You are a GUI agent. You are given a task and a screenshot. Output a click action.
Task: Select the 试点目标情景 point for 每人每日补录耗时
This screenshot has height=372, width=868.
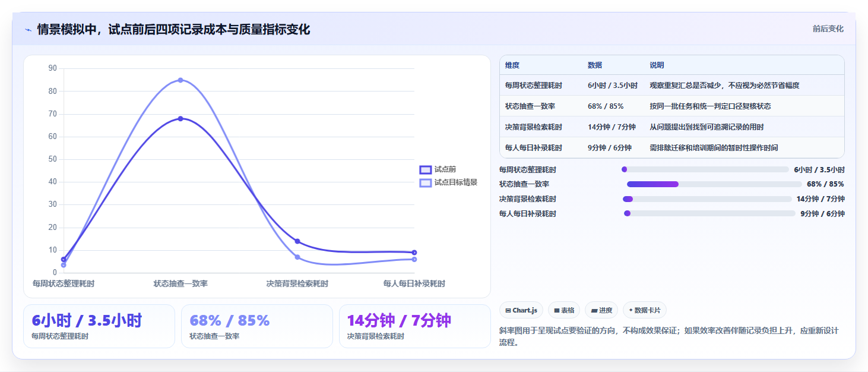(x=414, y=259)
